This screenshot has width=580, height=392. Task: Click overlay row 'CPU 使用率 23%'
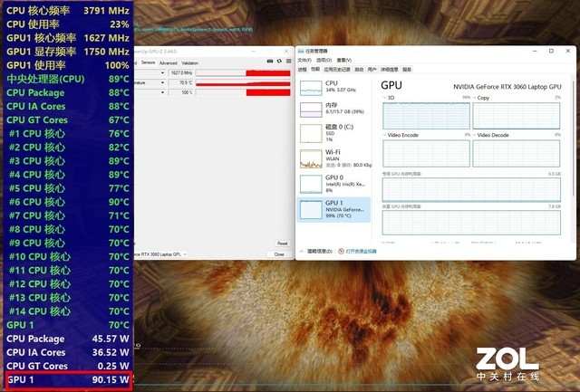click(x=68, y=24)
